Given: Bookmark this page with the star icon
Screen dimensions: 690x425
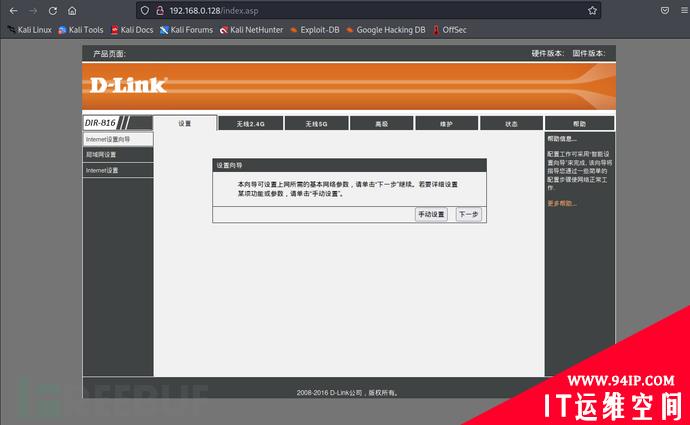Looking at the screenshot, I should (592, 11).
